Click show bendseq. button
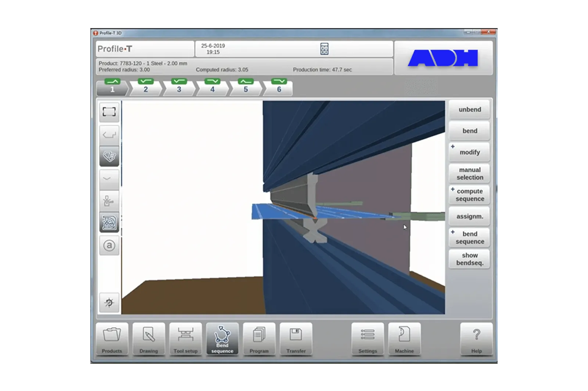The image size is (588, 391). 469,259
